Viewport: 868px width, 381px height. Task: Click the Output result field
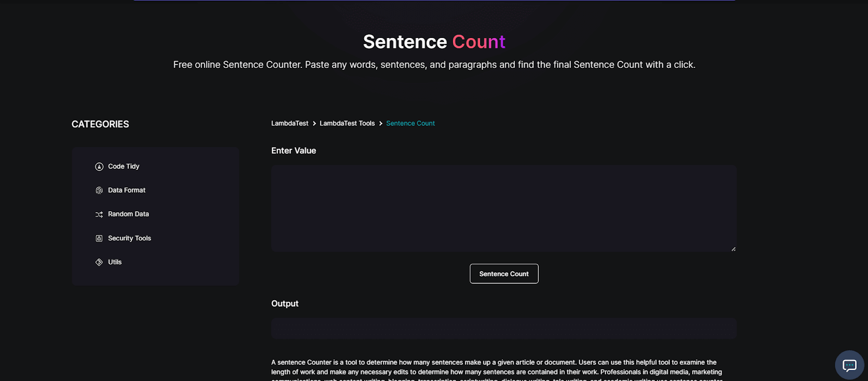[x=503, y=328]
